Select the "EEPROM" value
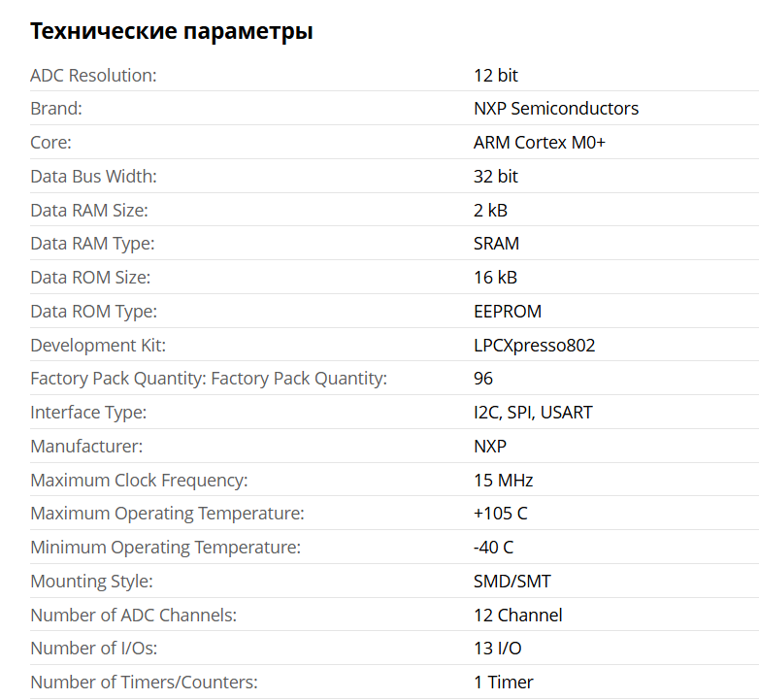The image size is (759, 700). coord(508,312)
